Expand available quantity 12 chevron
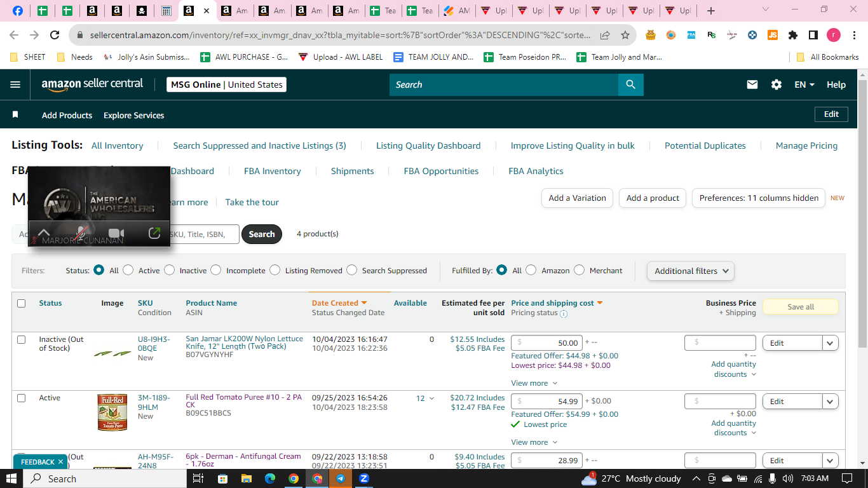Image resolution: width=868 pixels, height=488 pixels. (x=432, y=398)
